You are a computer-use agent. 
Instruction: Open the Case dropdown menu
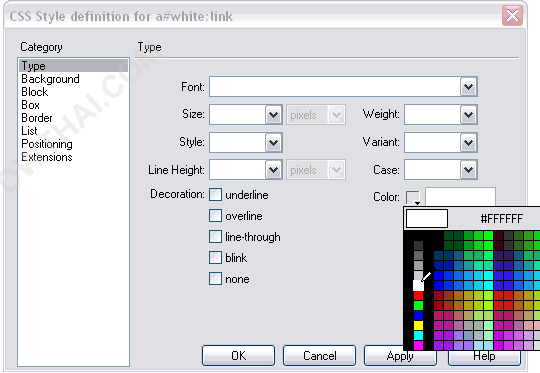click(468, 170)
